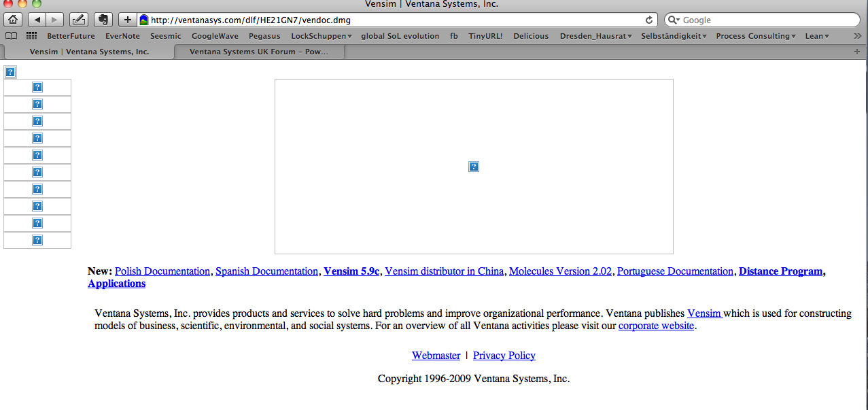
Task: Open the TinyURL! bookmark
Action: point(485,36)
